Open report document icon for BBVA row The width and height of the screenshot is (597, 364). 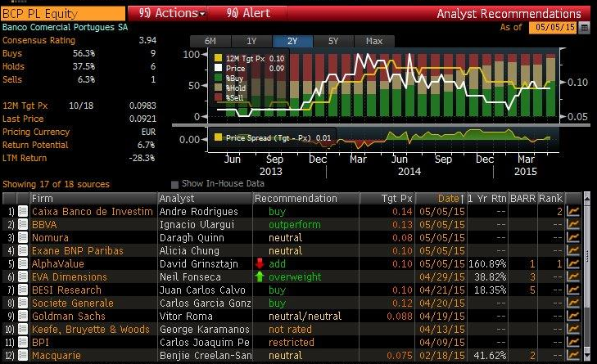23,224
